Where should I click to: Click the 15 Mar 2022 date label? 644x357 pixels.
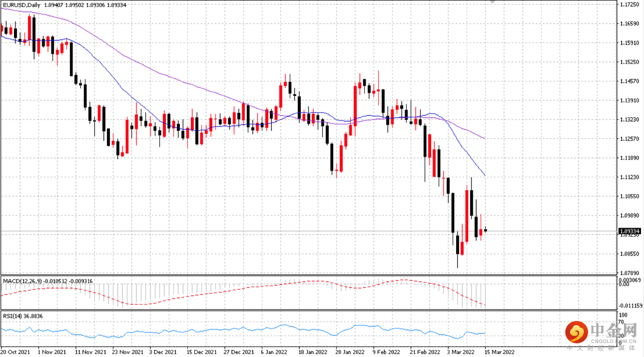[499, 352]
